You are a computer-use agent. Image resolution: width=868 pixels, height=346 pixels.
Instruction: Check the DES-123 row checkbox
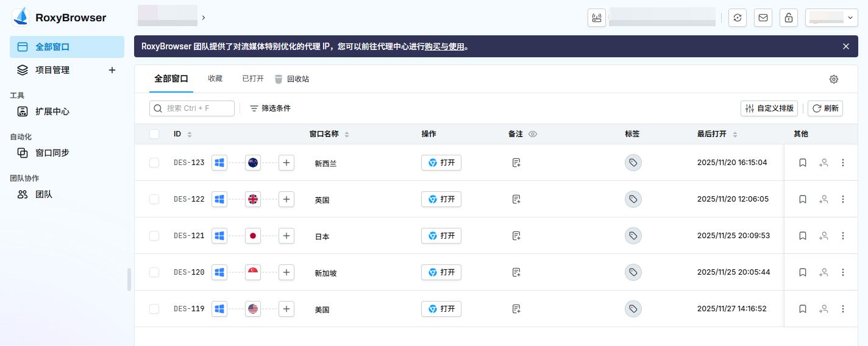[x=154, y=163]
